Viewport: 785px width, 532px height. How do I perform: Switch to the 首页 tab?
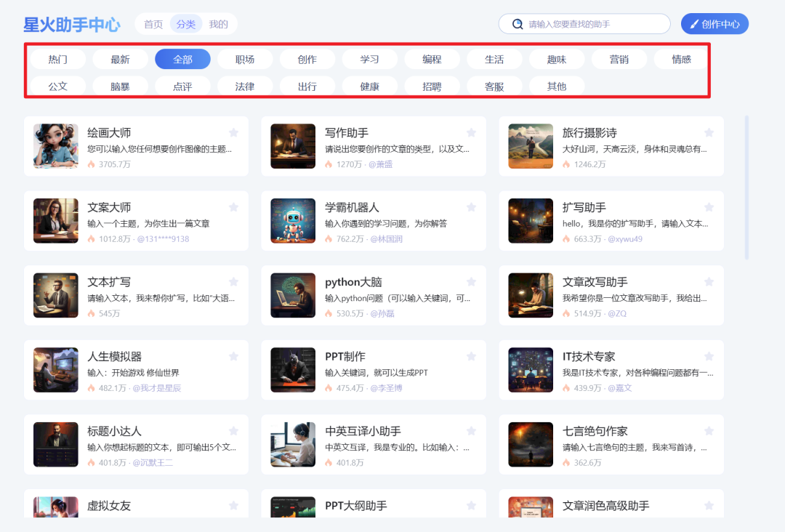pyautogui.click(x=153, y=24)
